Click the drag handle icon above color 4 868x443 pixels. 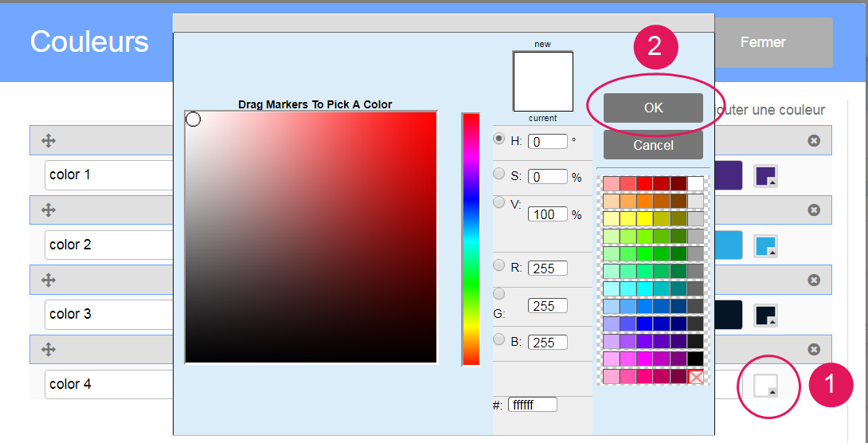coord(49,350)
